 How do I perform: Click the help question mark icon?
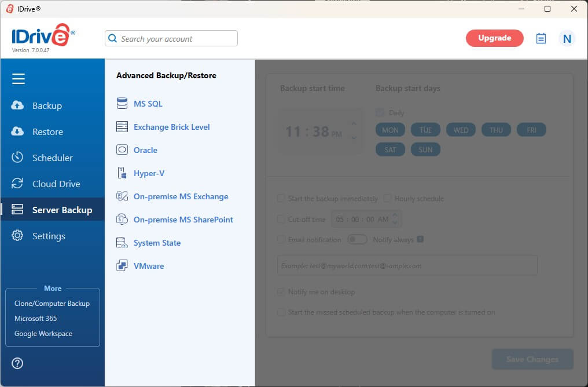pos(17,363)
